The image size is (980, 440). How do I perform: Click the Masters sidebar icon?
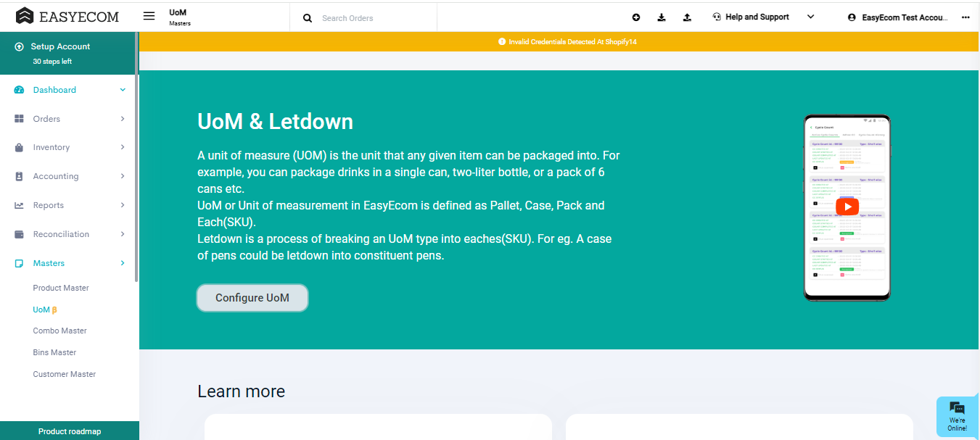(x=20, y=263)
